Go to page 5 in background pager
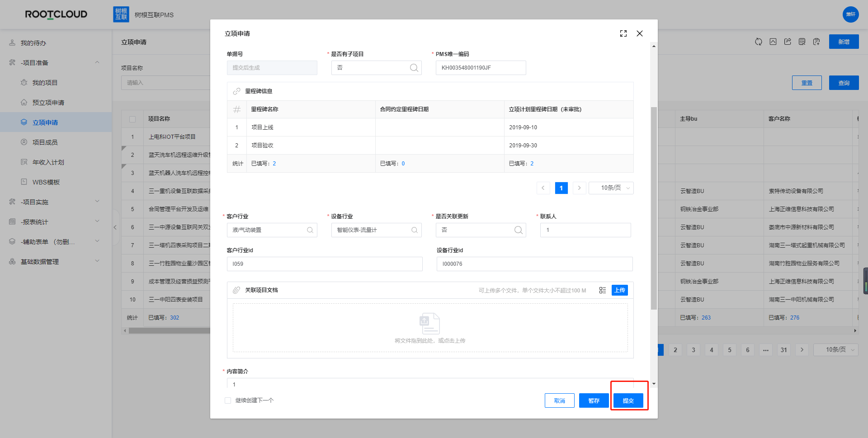 point(730,350)
